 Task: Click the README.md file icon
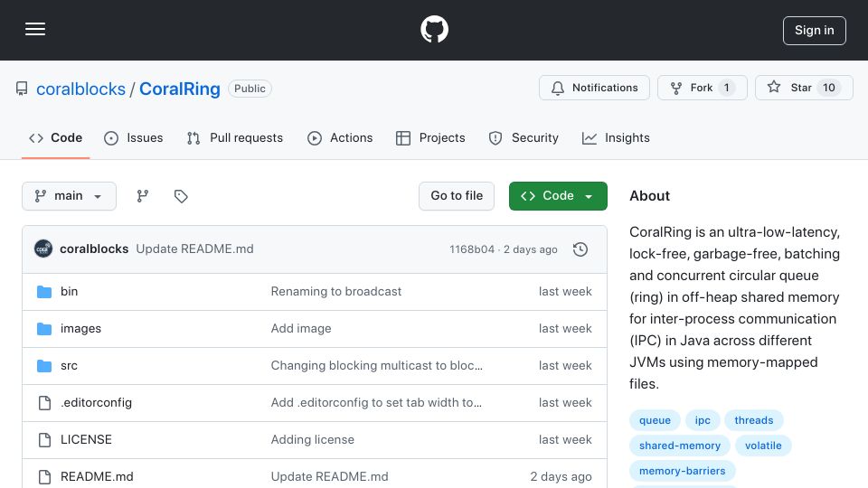click(x=44, y=477)
